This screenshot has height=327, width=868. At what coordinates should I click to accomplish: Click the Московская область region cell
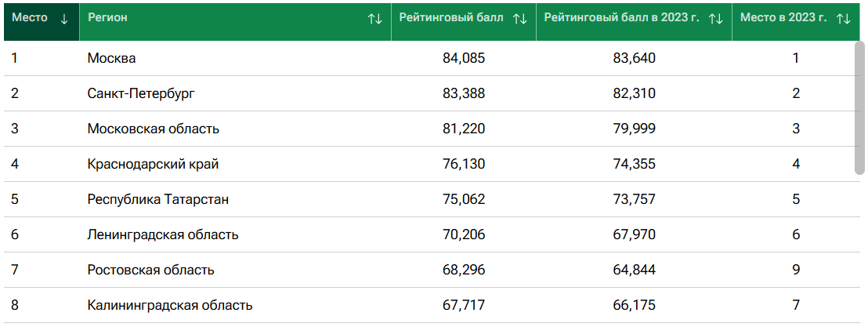point(154,129)
